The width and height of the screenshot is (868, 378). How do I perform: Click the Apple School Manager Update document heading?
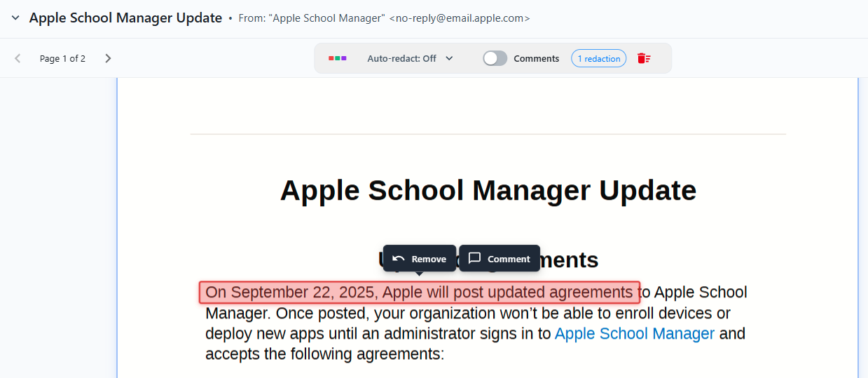[x=488, y=190]
